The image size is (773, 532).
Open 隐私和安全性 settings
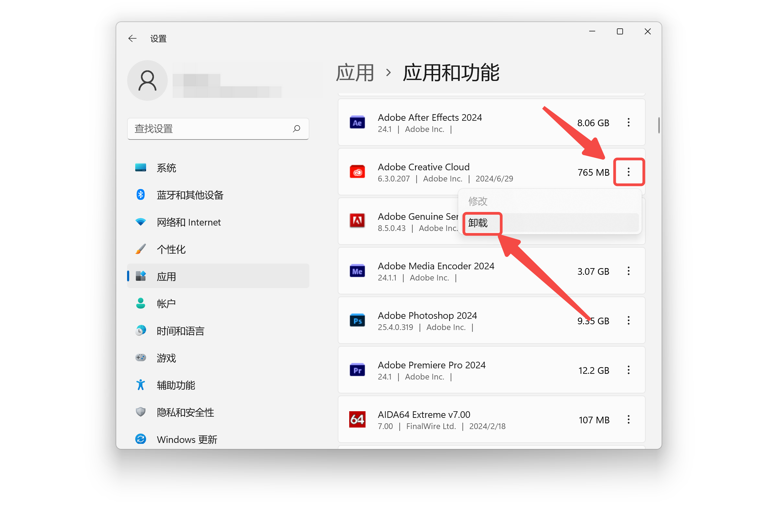point(218,412)
